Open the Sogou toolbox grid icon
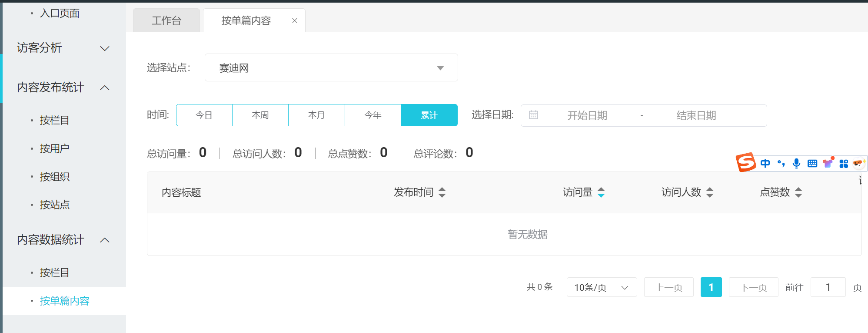 [844, 164]
